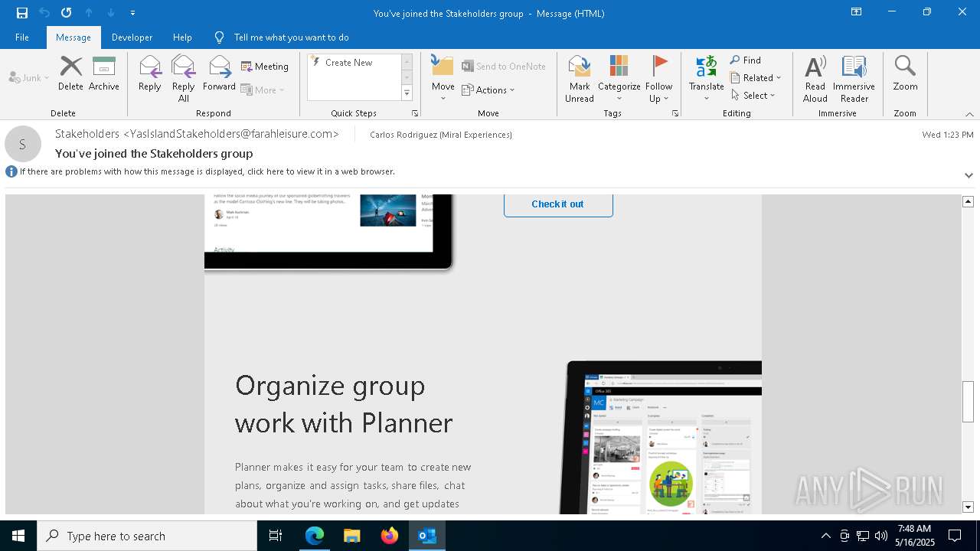Open the Junk dropdown

[x=29, y=77]
